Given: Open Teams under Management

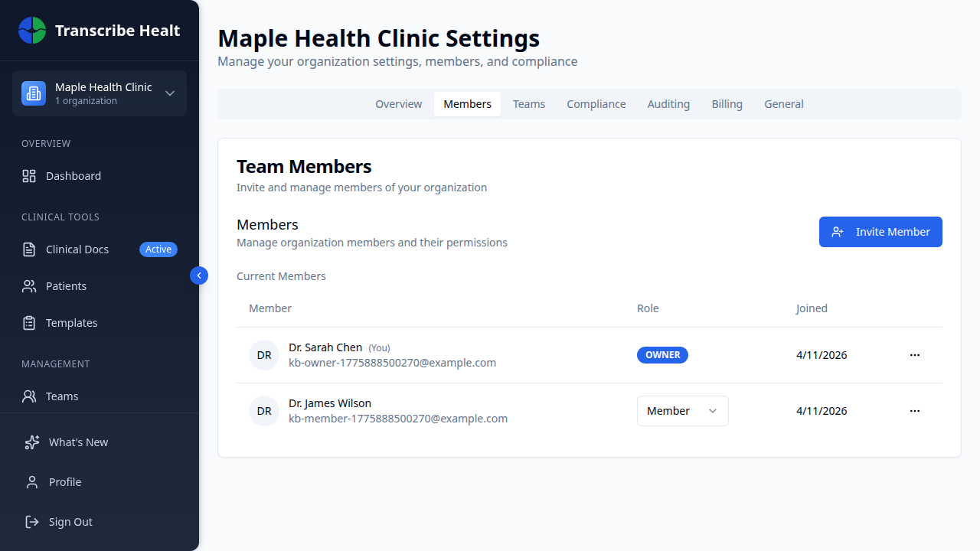Looking at the screenshot, I should (64, 396).
